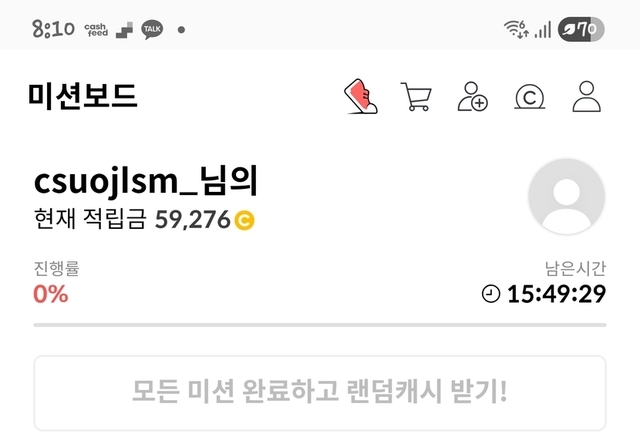The width and height of the screenshot is (640, 440).
Task: Tap the mission progress bar
Action: [320, 325]
